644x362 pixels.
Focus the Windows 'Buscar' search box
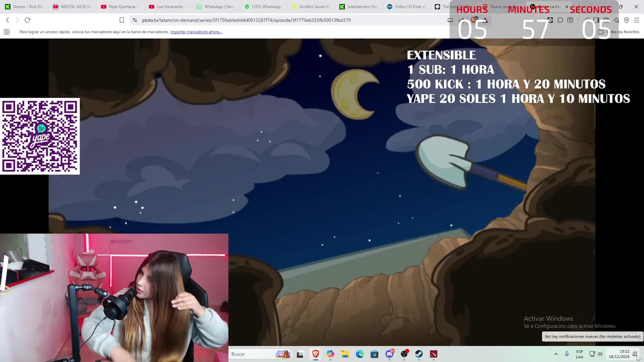click(260, 354)
